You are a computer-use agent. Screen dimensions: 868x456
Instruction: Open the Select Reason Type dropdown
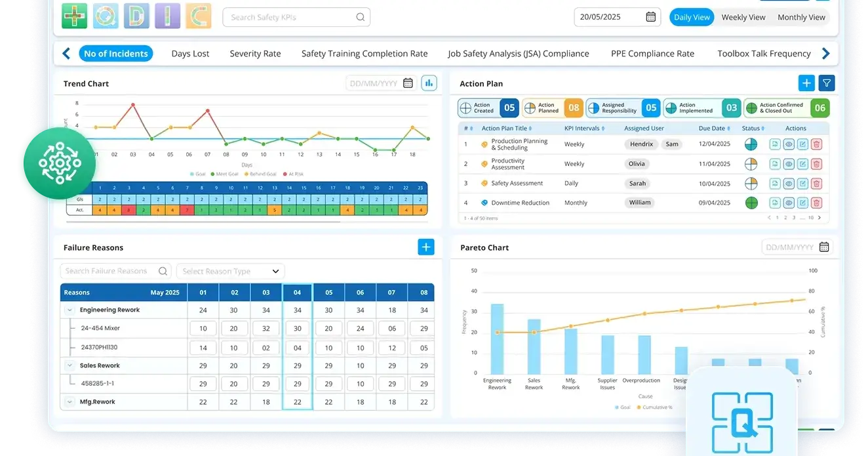point(230,270)
